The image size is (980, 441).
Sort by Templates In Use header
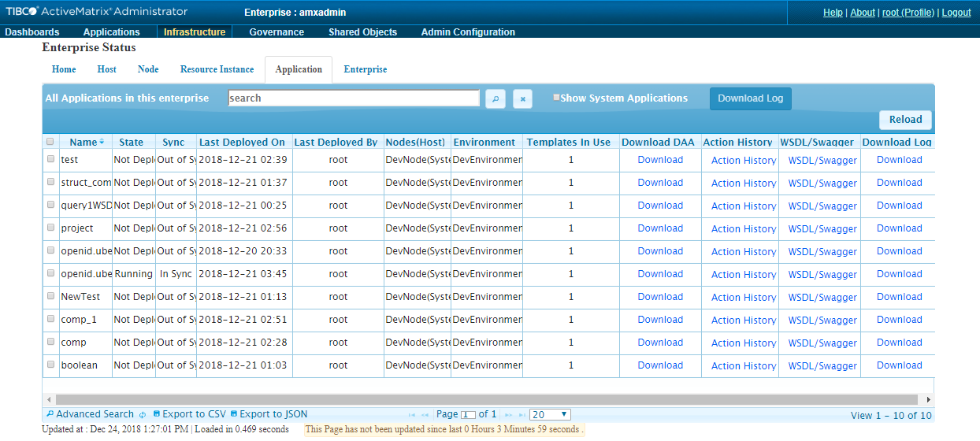[x=569, y=143]
